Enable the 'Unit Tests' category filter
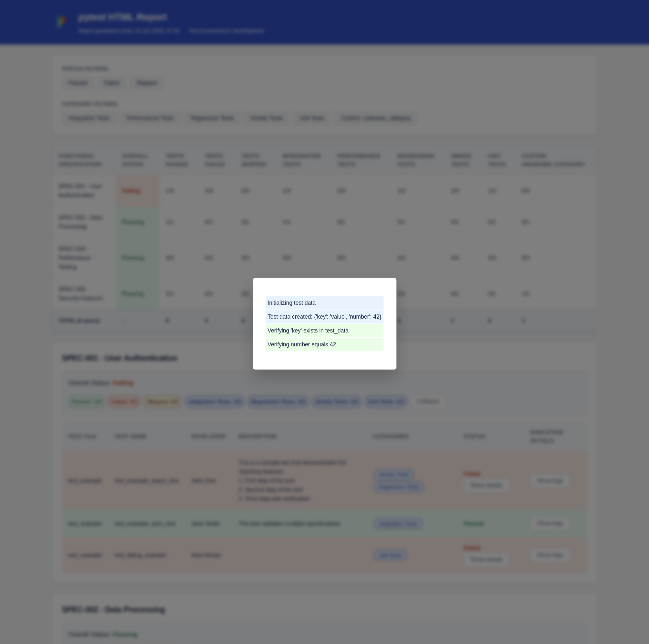This screenshot has height=644, width=649. tap(311, 118)
